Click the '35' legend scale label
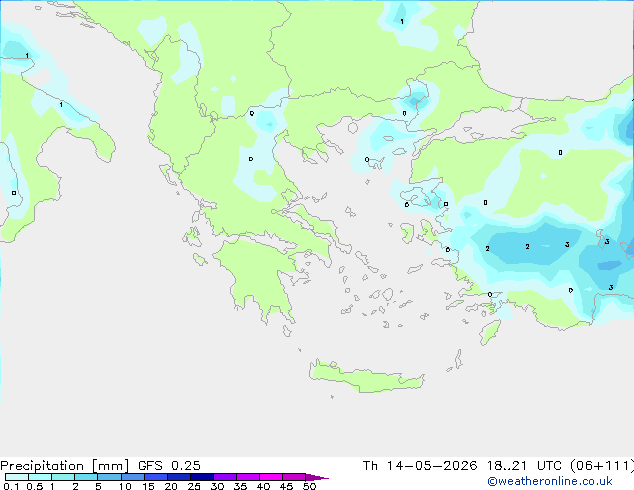634x490 pixels. click(x=240, y=486)
